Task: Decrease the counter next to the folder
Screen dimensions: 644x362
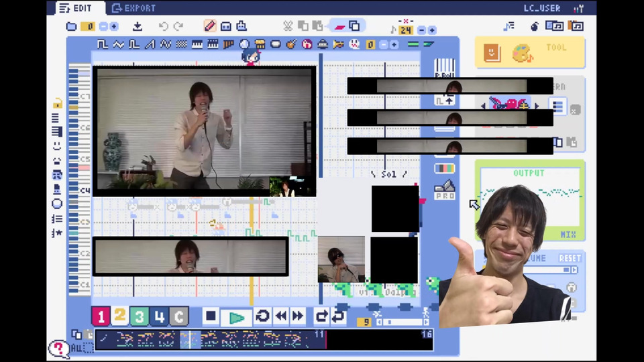Action: click(x=103, y=27)
